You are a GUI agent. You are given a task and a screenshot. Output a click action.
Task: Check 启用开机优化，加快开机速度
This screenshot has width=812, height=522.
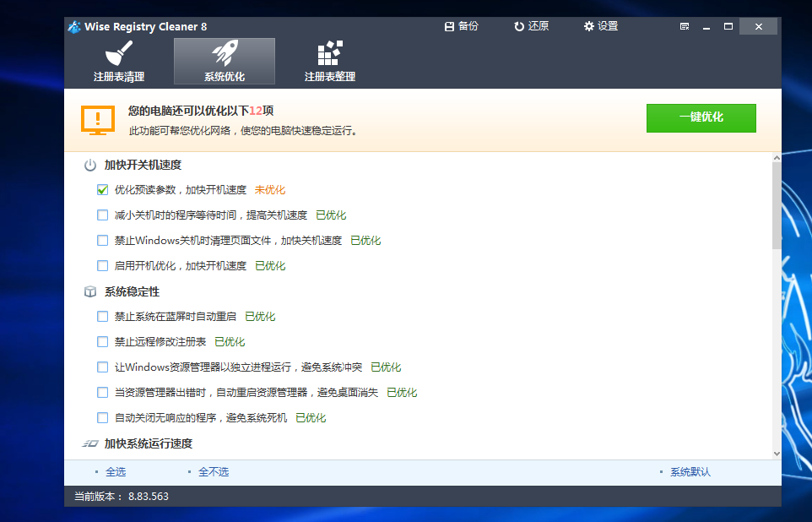pos(102,266)
